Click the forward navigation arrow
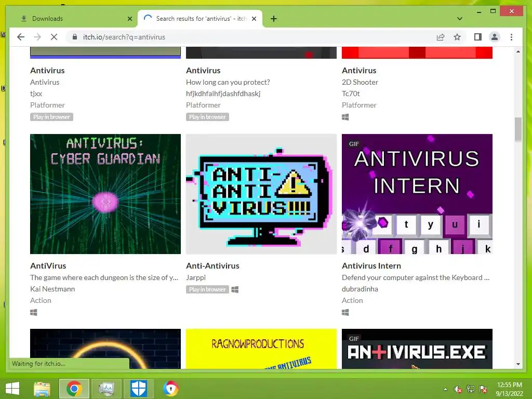This screenshot has width=532, height=399. click(37, 37)
